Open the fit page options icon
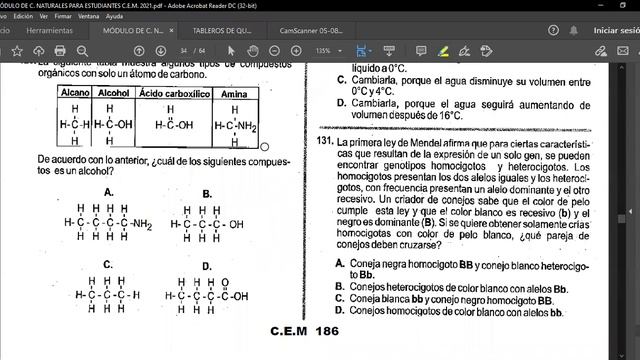The height and width of the screenshot is (360, 640). [x=361, y=51]
